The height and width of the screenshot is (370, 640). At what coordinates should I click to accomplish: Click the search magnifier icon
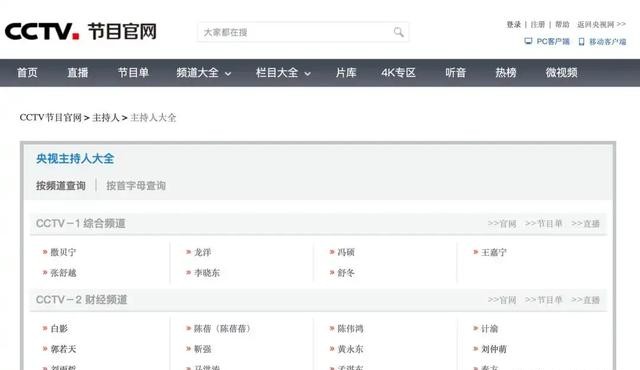click(x=399, y=32)
